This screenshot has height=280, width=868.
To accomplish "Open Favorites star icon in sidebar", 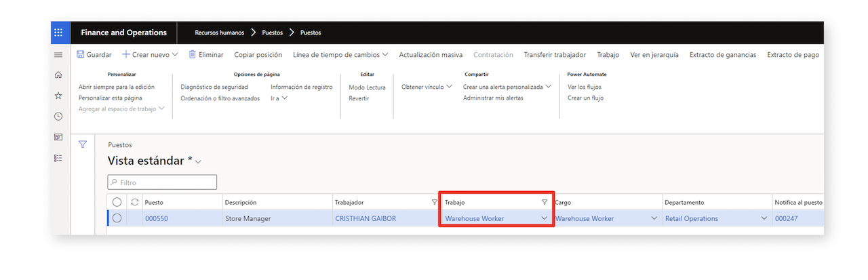I will (x=58, y=96).
